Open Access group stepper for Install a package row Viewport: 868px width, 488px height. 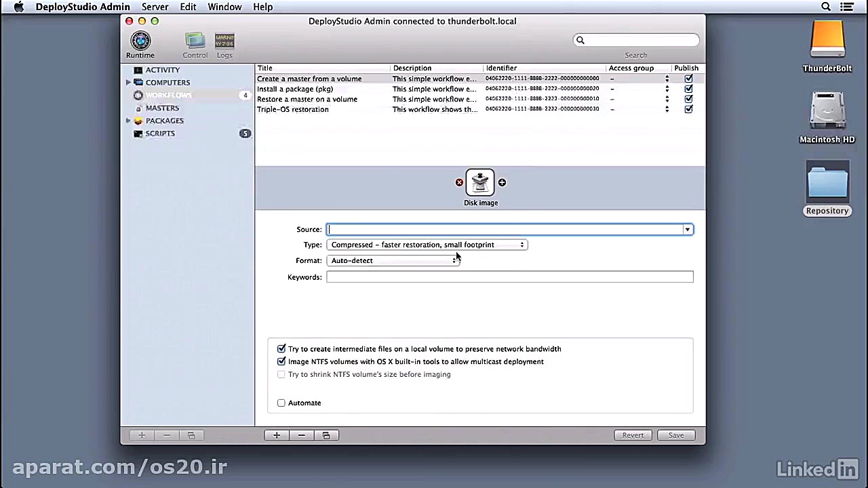tap(667, 89)
